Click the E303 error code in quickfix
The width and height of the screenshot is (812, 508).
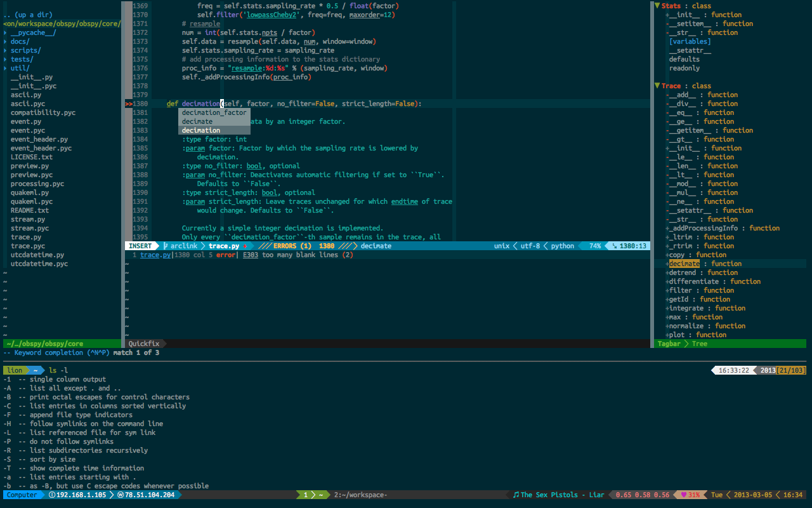tap(251, 255)
